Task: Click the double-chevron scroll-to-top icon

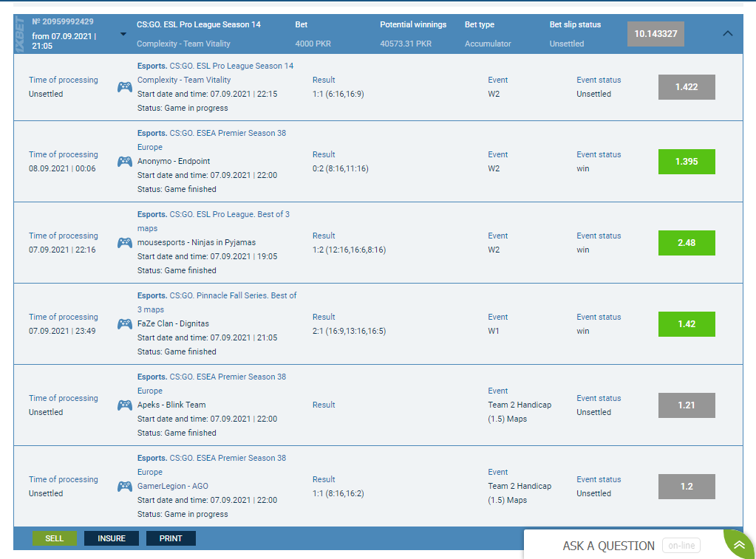Action: click(739, 545)
